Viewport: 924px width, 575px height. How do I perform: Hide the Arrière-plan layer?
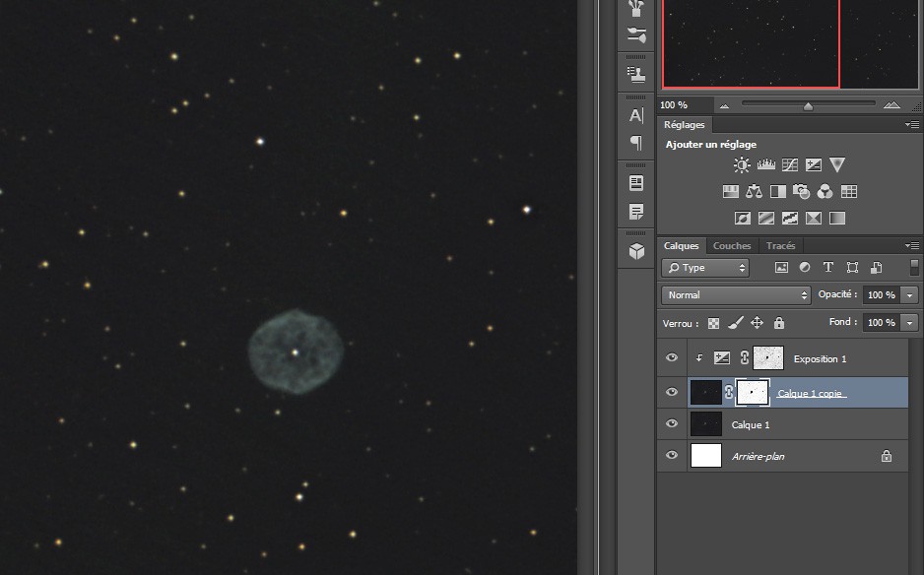coord(672,456)
